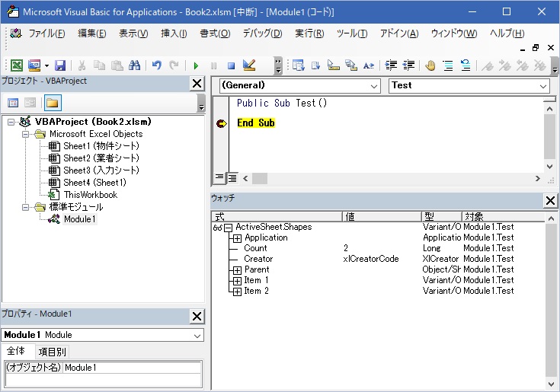Viewport: 560px width, 392px height.
Task: Expand the Item 2 watch entry
Action: point(237,292)
